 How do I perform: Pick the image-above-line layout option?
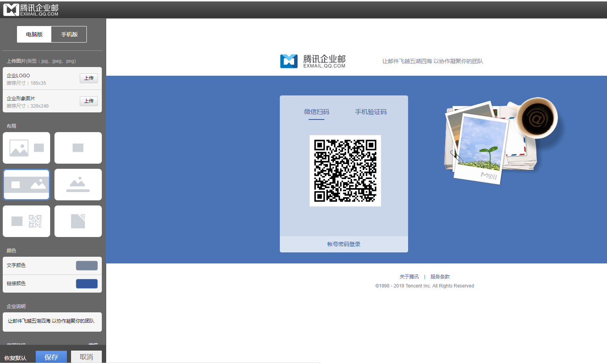(x=78, y=185)
